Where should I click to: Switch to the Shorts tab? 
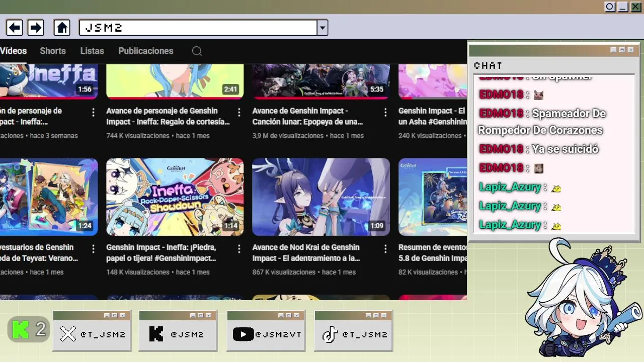53,51
